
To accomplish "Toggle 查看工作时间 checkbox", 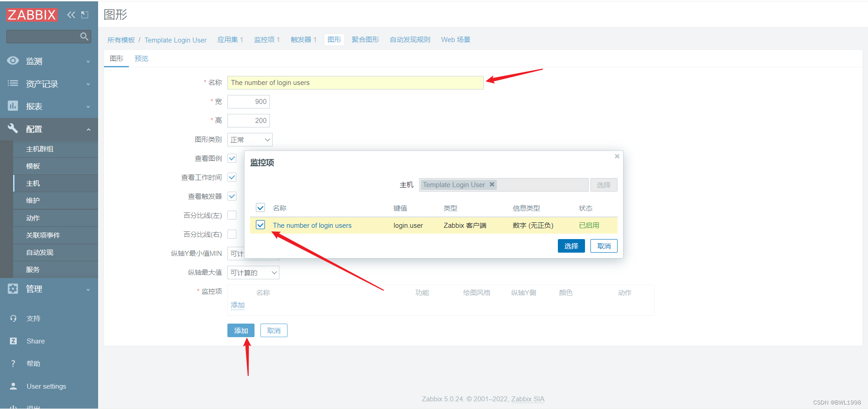I will 232,177.
